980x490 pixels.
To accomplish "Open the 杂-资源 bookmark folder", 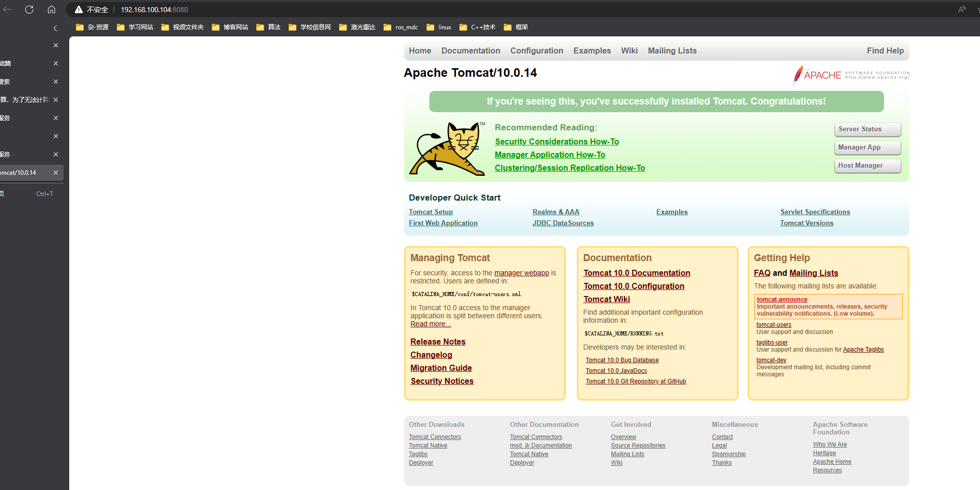I will coord(92,27).
